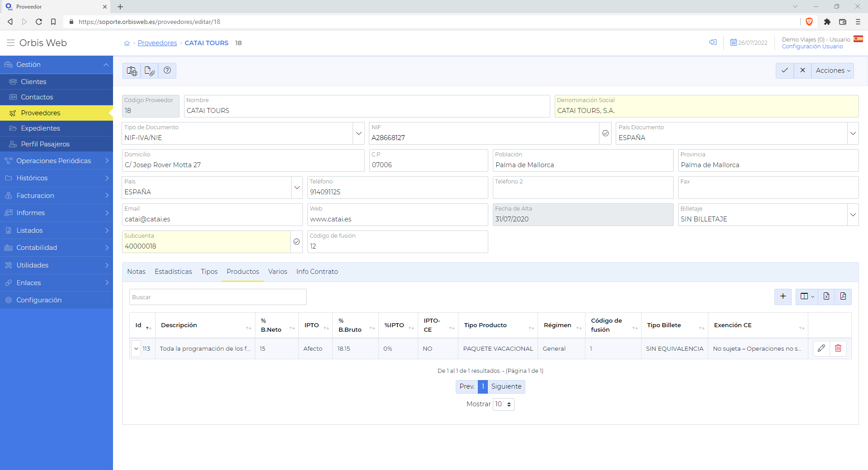Image resolution: width=868 pixels, height=470 pixels.
Task: Open Billetaje dropdown
Action: click(853, 215)
